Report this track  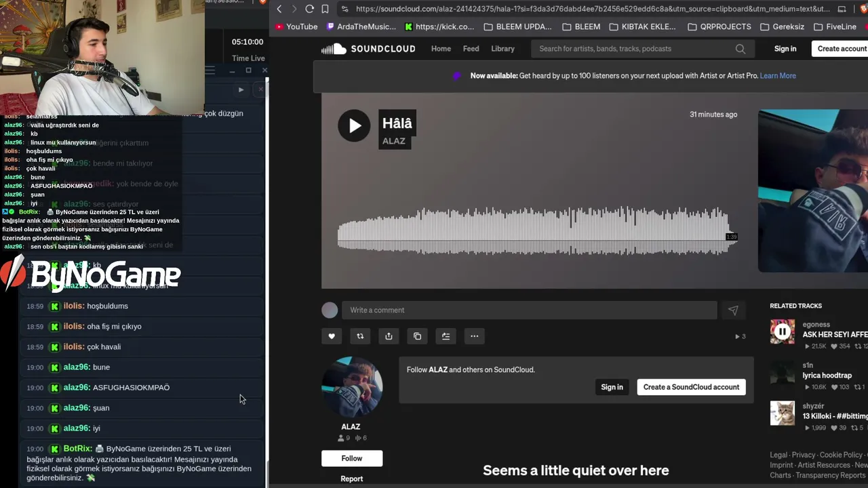pyautogui.click(x=351, y=479)
